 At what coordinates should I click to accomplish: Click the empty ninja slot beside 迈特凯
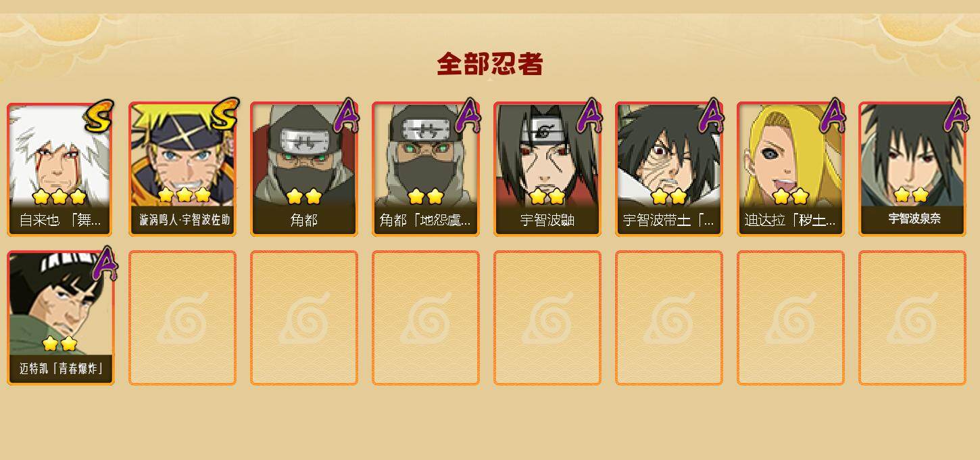click(x=182, y=318)
